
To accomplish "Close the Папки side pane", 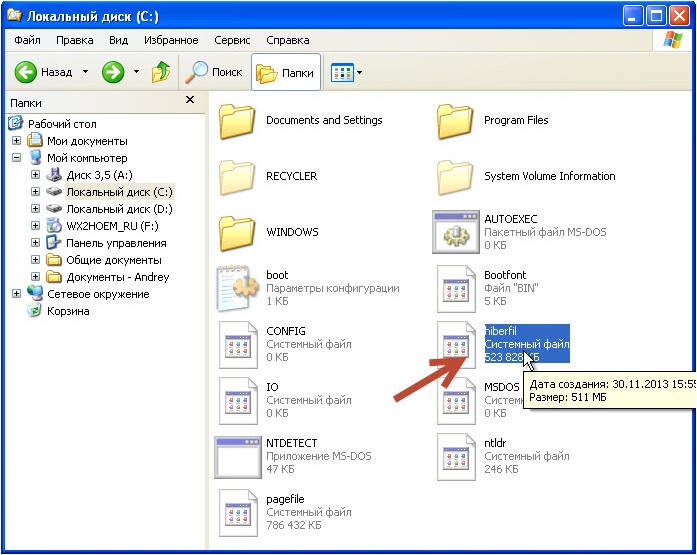I will pos(190,100).
